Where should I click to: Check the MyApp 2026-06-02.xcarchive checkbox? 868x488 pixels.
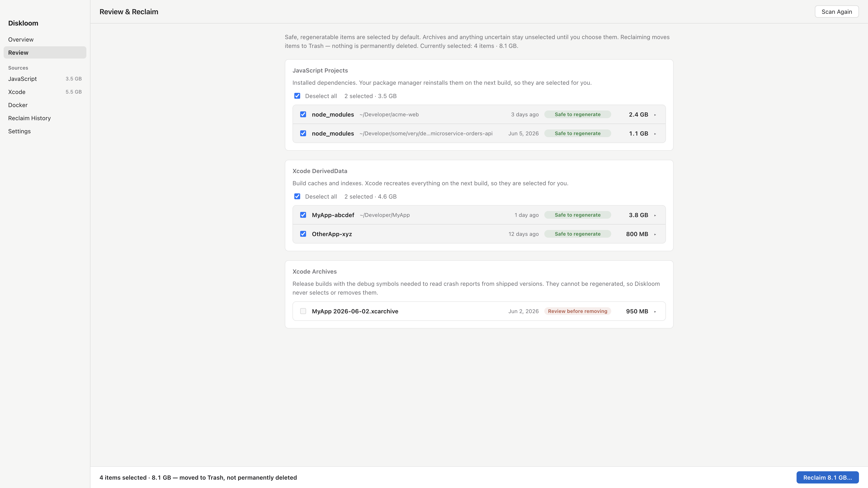point(303,311)
